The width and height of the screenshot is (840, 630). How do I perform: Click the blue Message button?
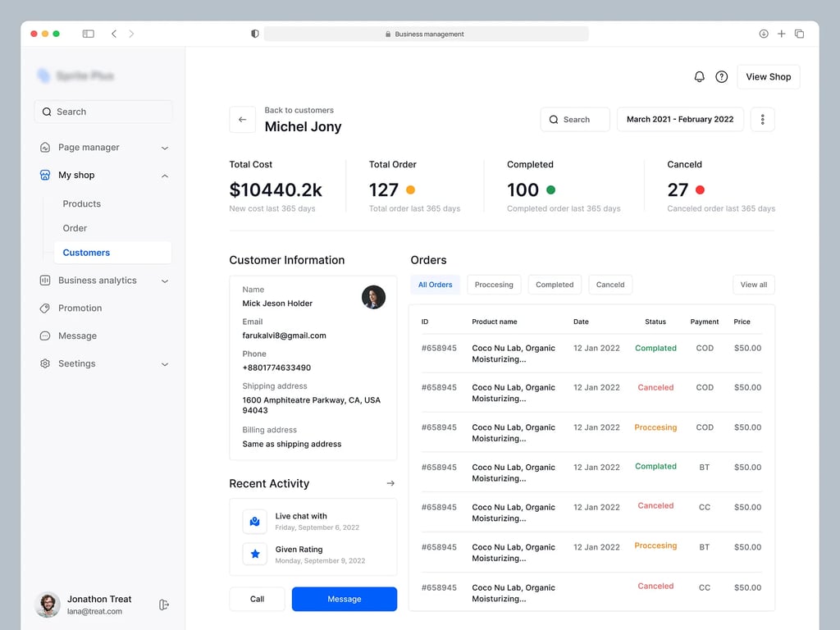344,599
